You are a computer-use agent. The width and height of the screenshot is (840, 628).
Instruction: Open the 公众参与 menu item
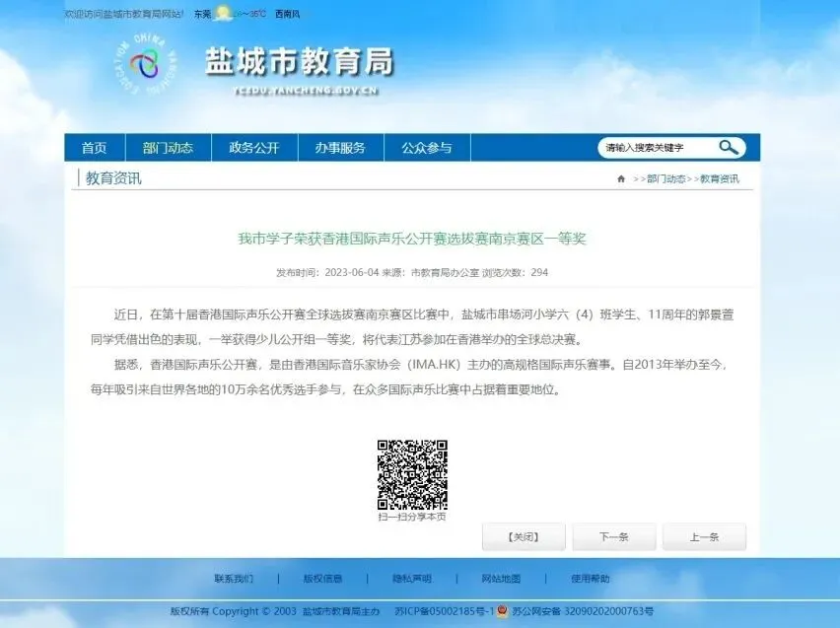point(427,147)
